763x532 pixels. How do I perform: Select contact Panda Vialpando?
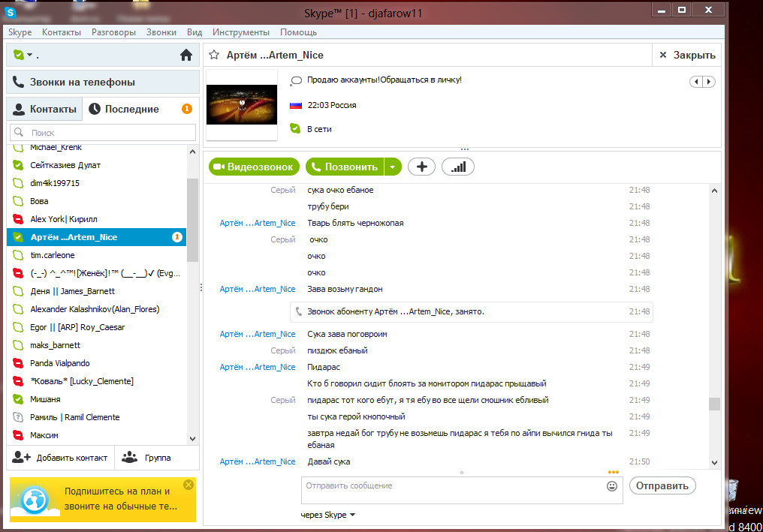coord(96,363)
